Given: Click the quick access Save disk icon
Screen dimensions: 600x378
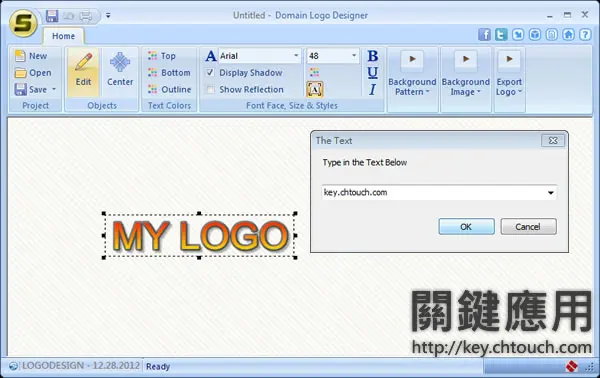Looking at the screenshot, I should (52, 16).
